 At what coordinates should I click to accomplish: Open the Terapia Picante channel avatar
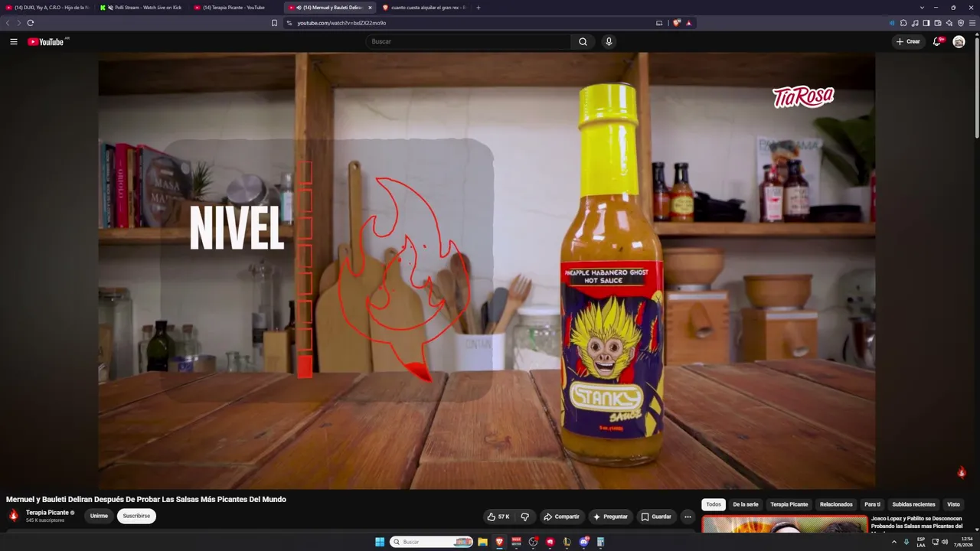click(x=14, y=516)
